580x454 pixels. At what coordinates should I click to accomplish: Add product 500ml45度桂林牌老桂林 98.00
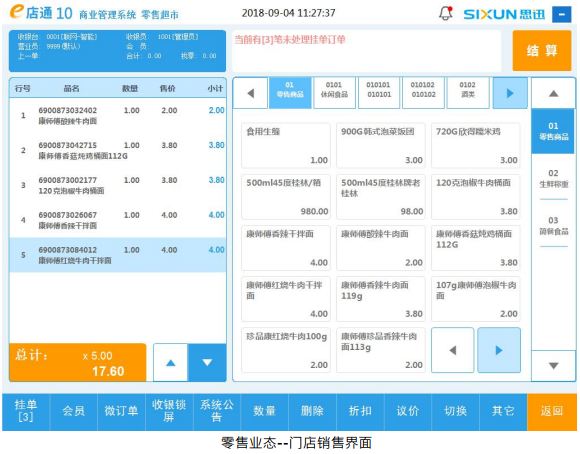(381, 197)
